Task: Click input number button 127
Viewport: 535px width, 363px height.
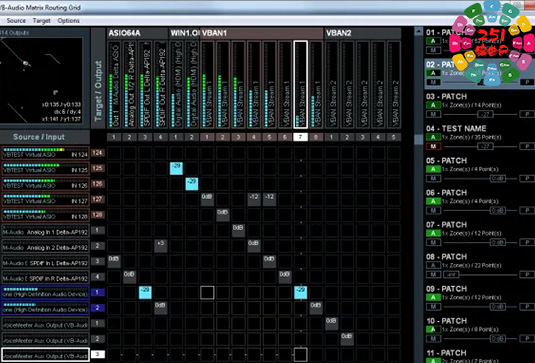Action: pos(98,199)
